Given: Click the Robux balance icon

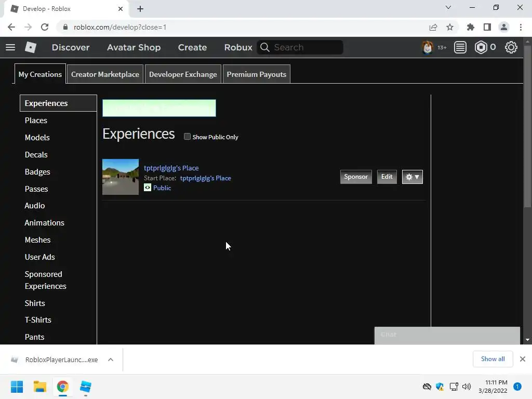Looking at the screenshot, I should [x=481, y=47].
